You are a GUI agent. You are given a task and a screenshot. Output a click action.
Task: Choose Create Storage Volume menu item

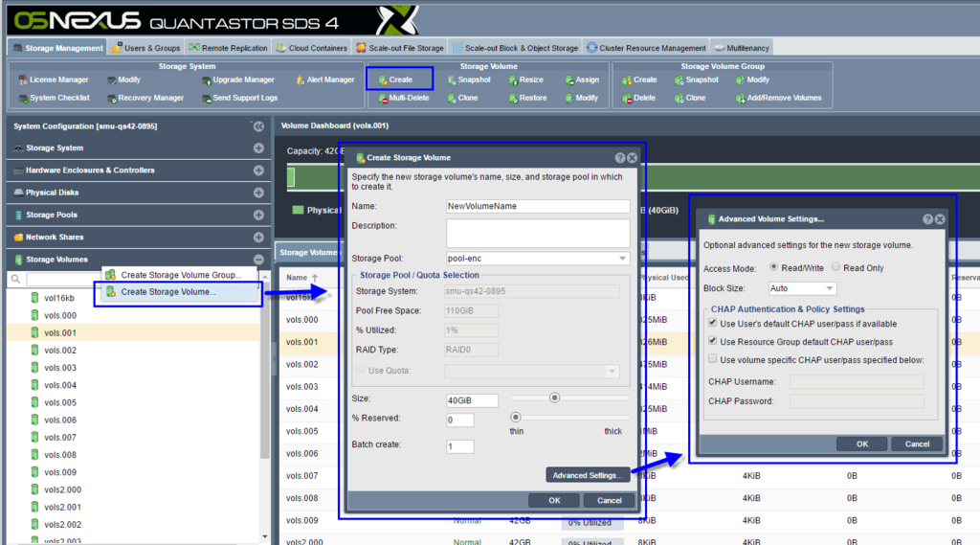[x=181, y=291]
